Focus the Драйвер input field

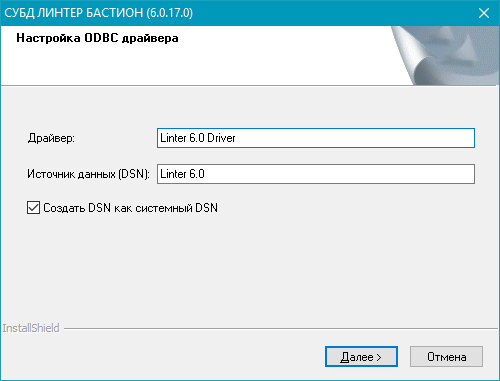[316, 138]
